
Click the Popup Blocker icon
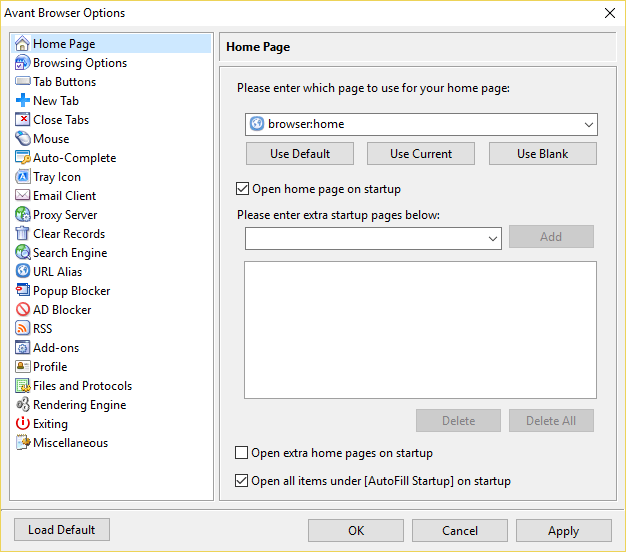tap(22, 290)
